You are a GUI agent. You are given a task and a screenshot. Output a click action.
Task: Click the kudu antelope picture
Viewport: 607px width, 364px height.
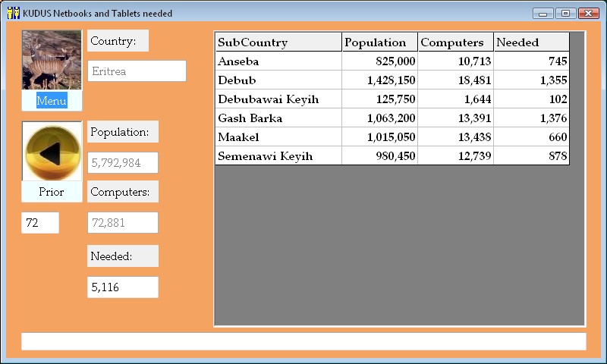(x=52, y=60)
